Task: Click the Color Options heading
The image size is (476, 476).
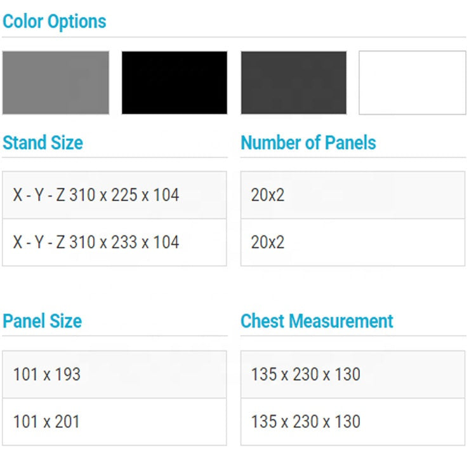Action: 55,22
